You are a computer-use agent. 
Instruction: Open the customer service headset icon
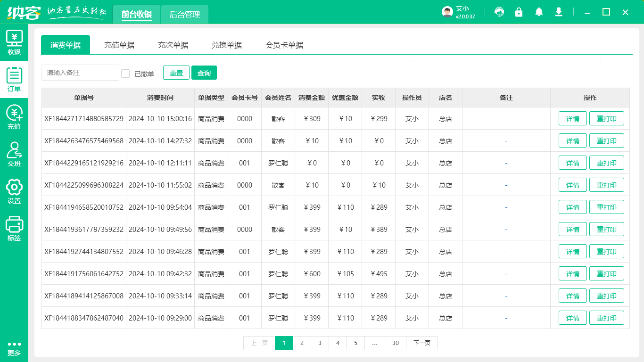coord(499,12)
